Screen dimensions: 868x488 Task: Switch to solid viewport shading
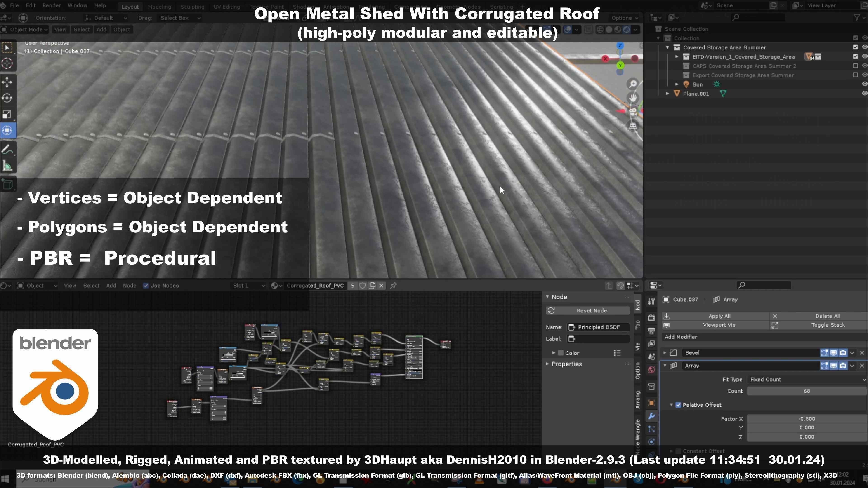pyautogui.click(x=609, y=30)
